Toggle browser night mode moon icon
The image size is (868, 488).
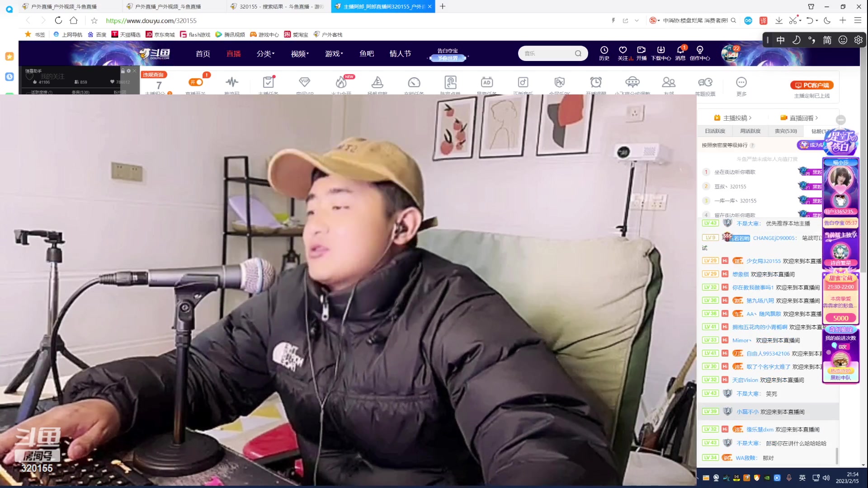827,20
